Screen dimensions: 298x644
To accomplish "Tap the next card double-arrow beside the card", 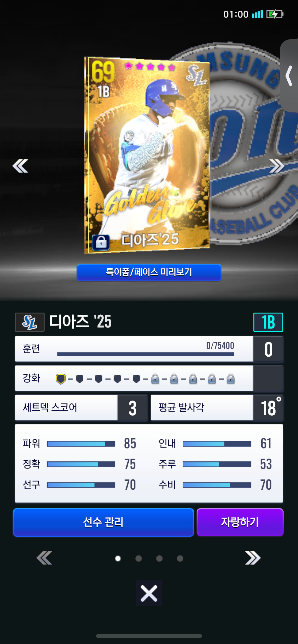I will tap(277, 166).
